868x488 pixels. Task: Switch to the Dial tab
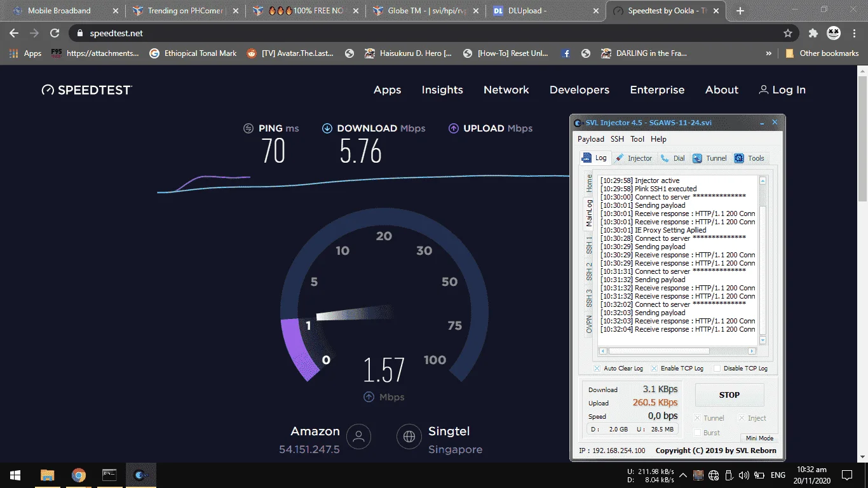click(x=672, y=158)
